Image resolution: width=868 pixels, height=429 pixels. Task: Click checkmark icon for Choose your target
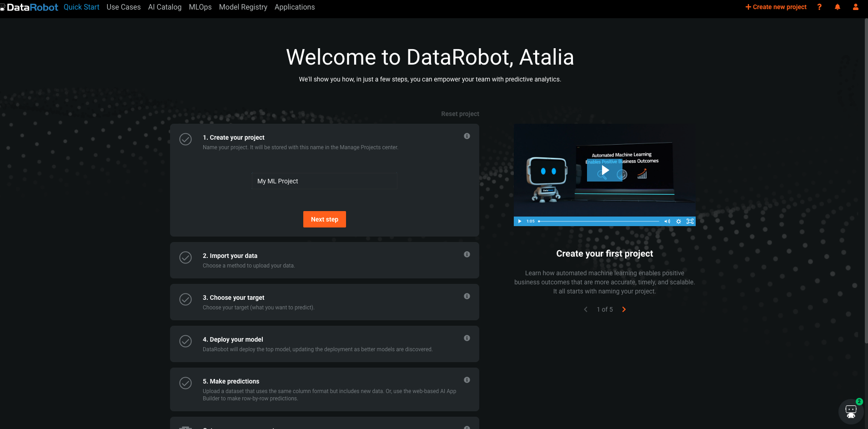[x=186, y=299]
